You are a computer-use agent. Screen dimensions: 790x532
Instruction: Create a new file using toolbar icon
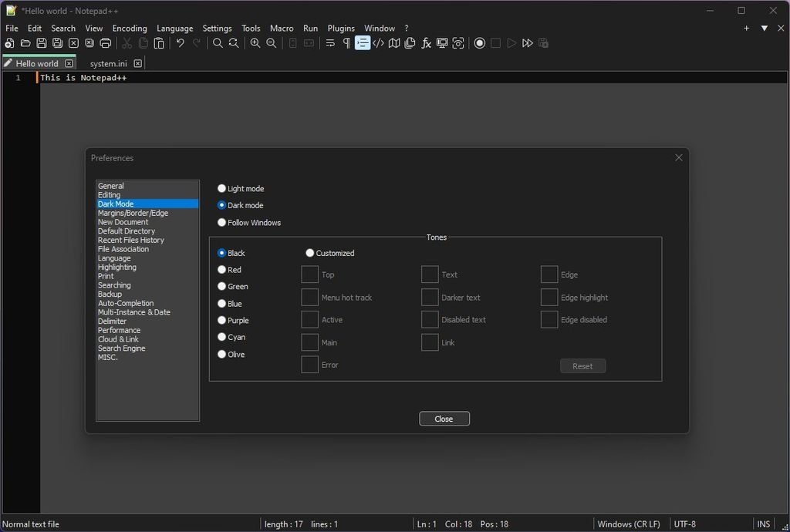[x=8, y=43]
